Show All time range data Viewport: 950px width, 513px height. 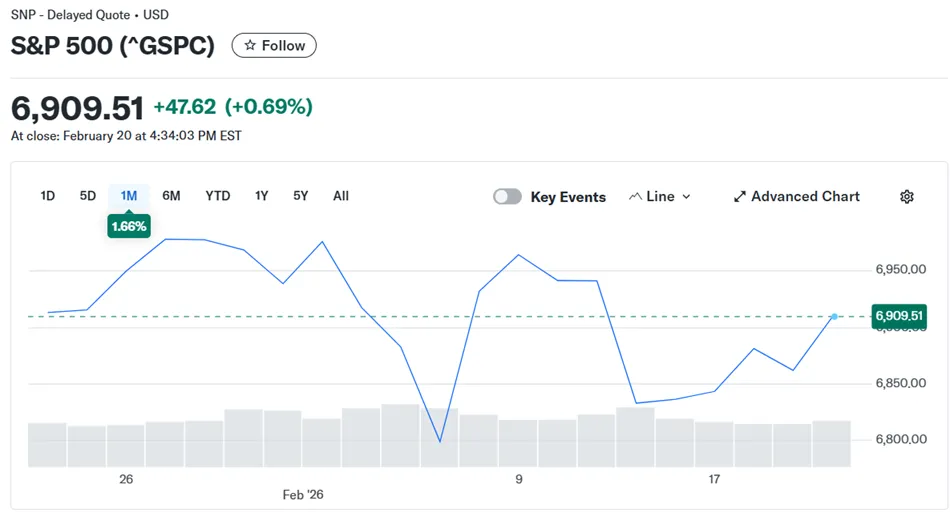(x=341, y=196)
